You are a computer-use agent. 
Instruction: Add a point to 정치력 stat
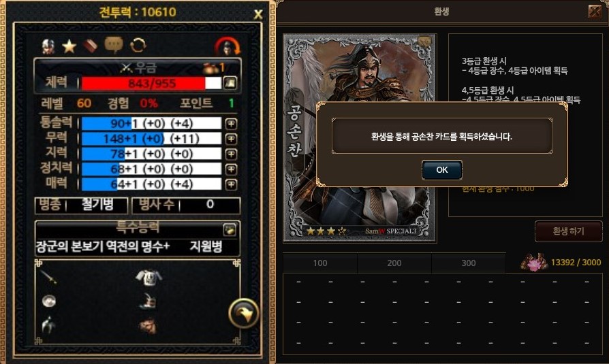point(231,169)
